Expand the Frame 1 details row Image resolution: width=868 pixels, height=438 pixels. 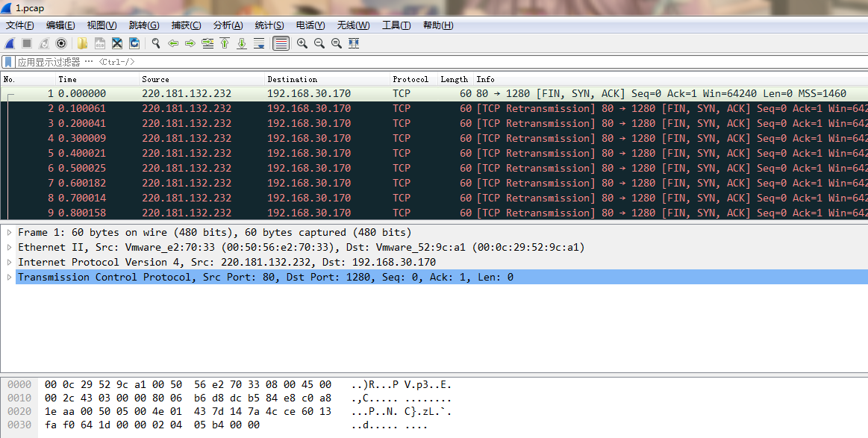(x=9, y=233)
